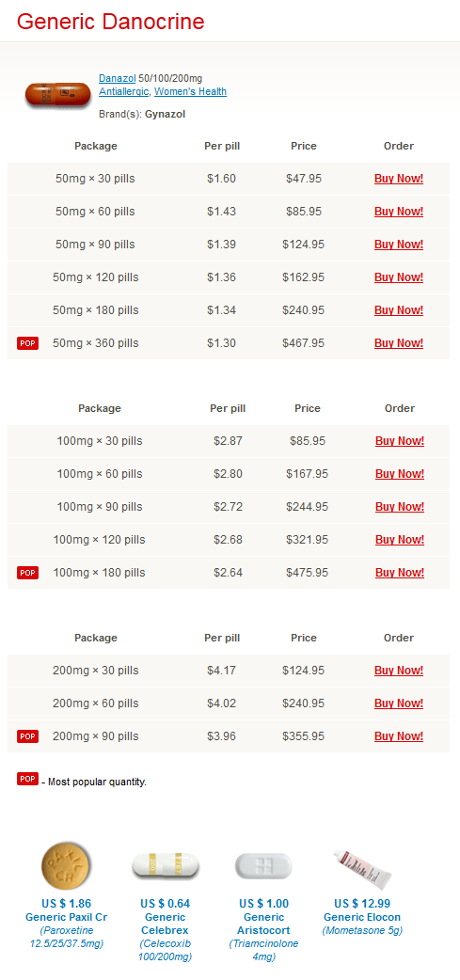Click the POP legend badge near 'Most popular quantity'
The image size is (460, 980).
(x=27, y=779)
